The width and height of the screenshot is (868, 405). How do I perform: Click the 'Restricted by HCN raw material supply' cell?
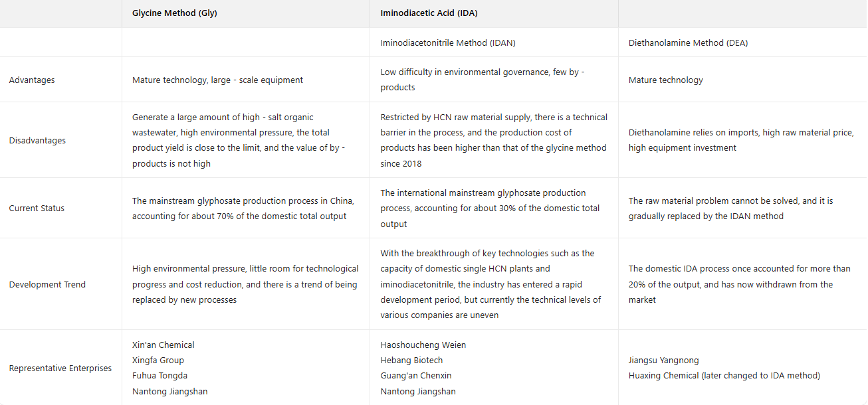(x=493, y=141)
